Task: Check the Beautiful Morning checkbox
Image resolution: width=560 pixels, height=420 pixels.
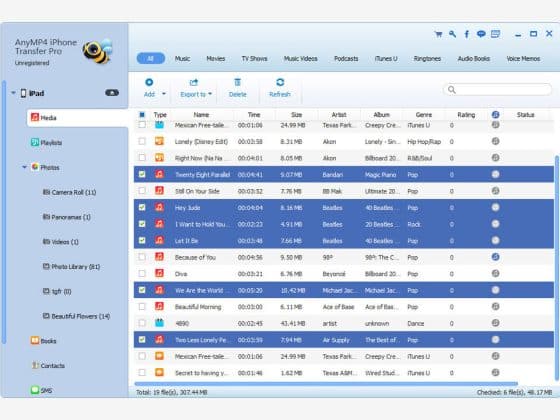Action: pyautogui.click(x=142, y=306)
